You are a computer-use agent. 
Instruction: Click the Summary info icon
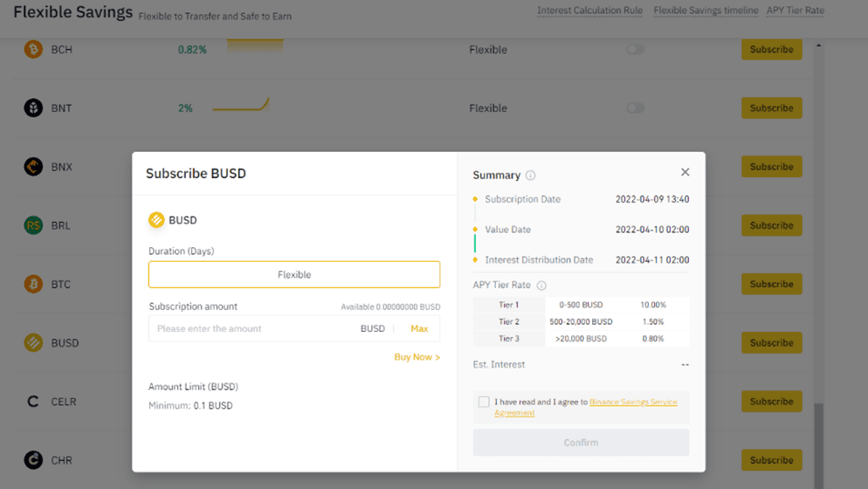tap(530, 176)
